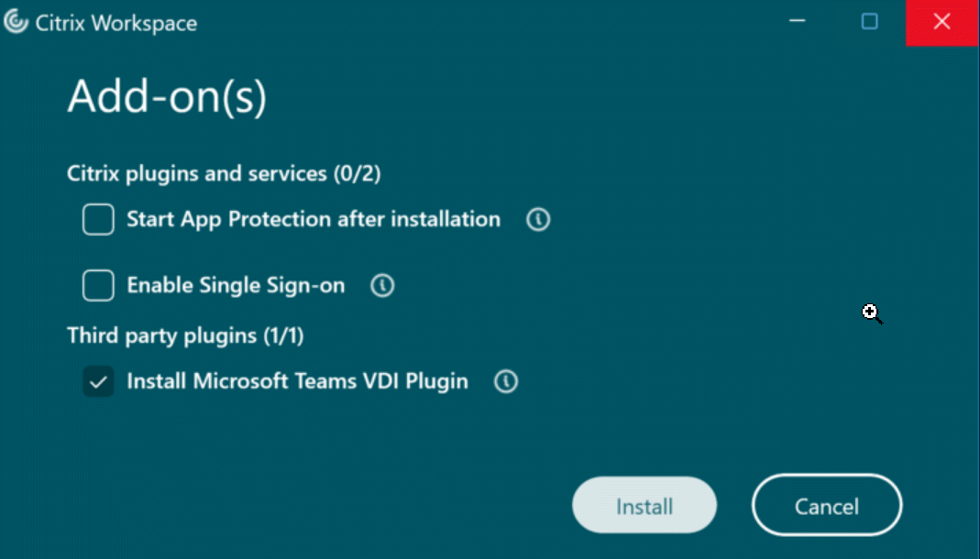The width and height of the screenshot is (980, 559).
Task: Click the "Start App Protection after installation" label
Action: (314, 220)
